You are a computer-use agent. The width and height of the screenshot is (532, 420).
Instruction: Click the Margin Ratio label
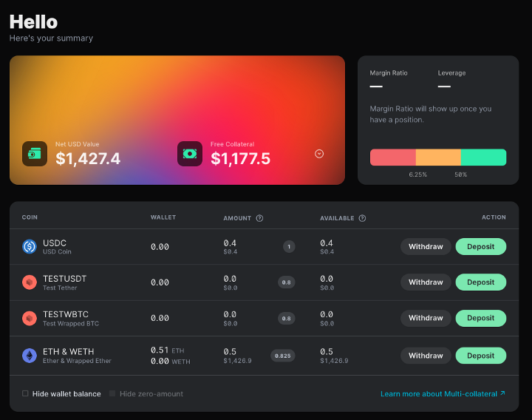tap(389, 73)
